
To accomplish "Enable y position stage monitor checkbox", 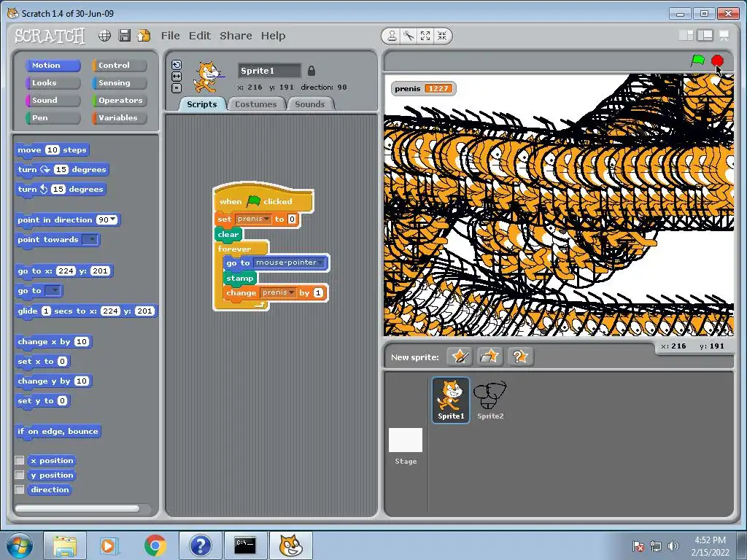I will coord(20,475).
